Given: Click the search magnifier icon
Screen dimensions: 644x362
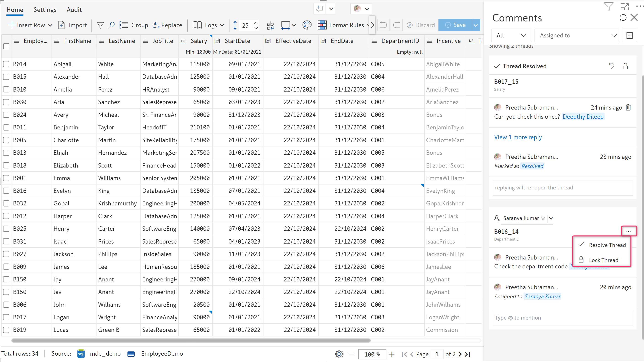Looking at the screenshot, I should point(111,25).
